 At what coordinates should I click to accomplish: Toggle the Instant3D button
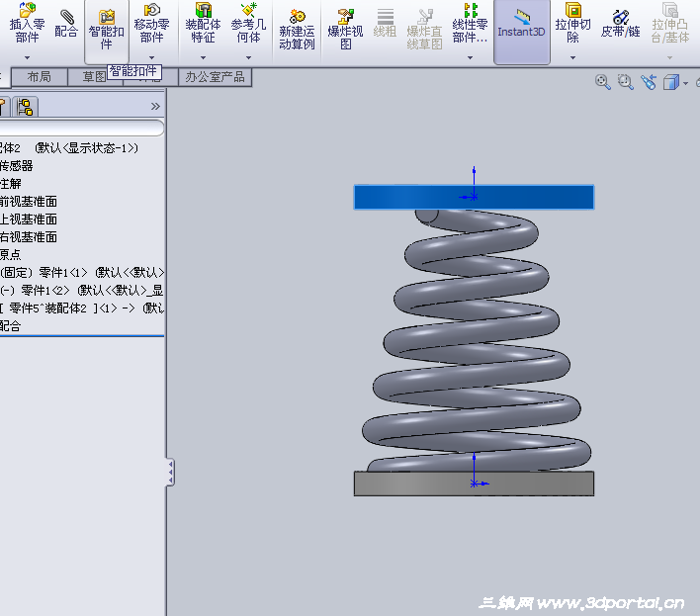(x=521, y=32)
